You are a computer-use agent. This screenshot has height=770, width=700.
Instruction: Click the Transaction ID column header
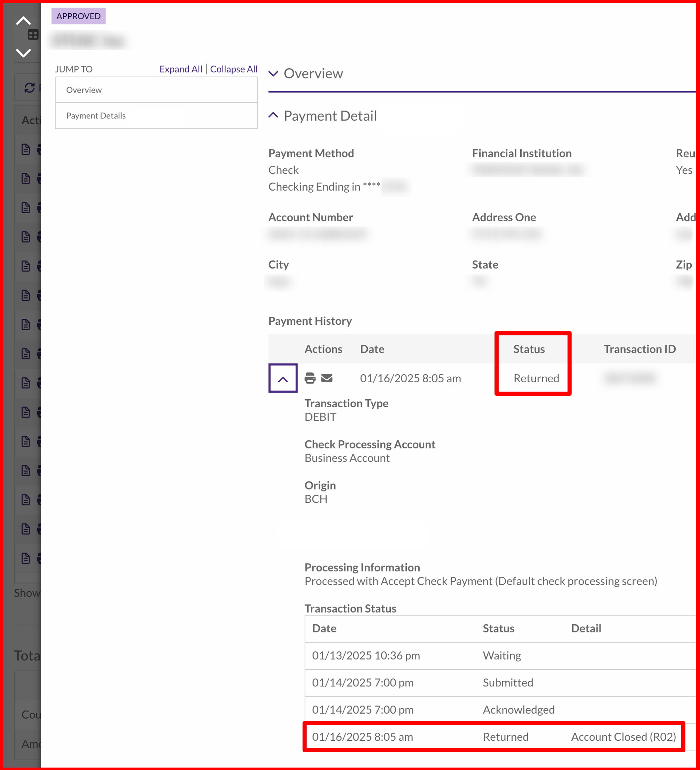640,349
